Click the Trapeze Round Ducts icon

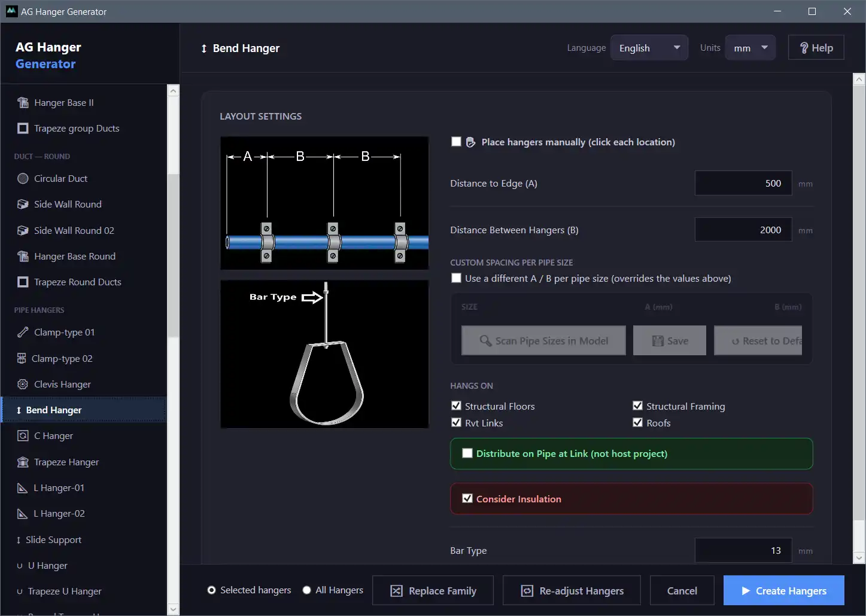pos(23,282)
